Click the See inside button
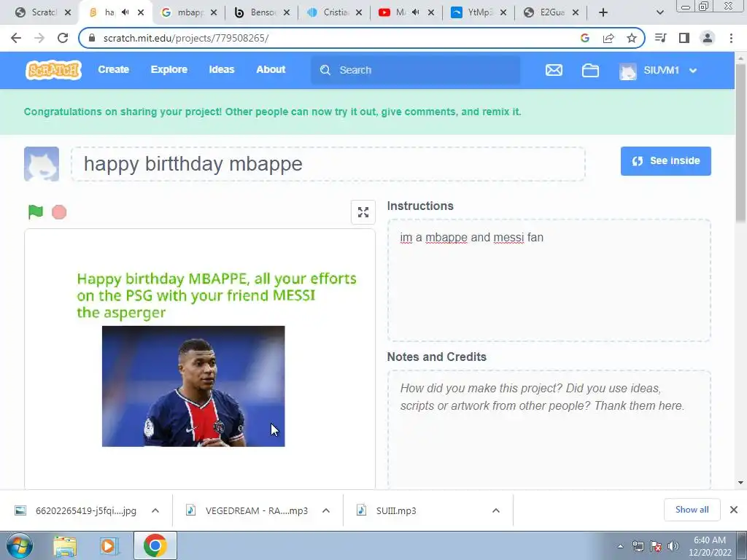The image size is (747, 560). coord(665,161)
